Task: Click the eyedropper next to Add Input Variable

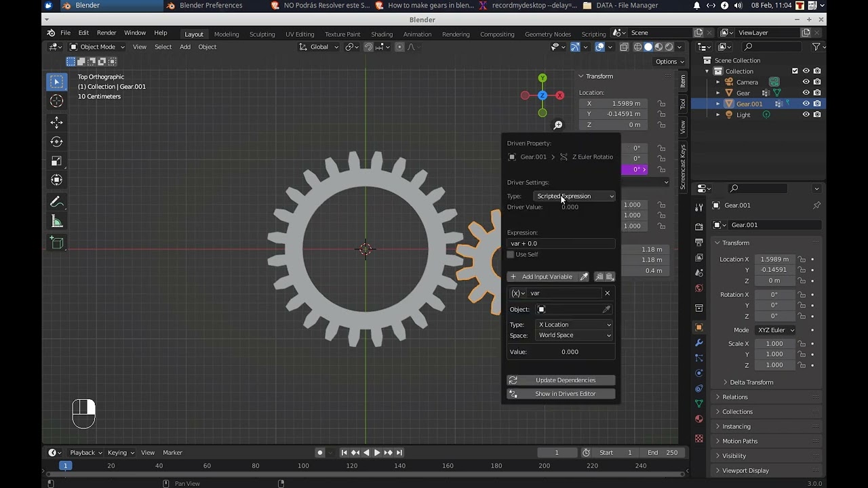Action: 584,277
